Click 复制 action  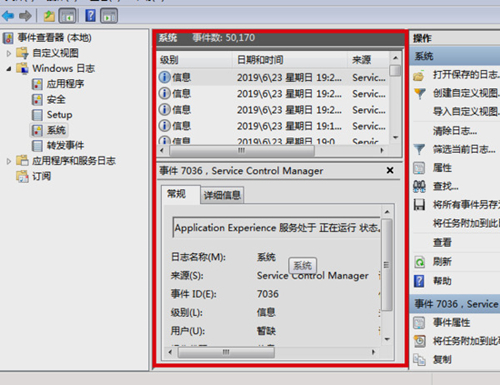click(x=442, y=359)
